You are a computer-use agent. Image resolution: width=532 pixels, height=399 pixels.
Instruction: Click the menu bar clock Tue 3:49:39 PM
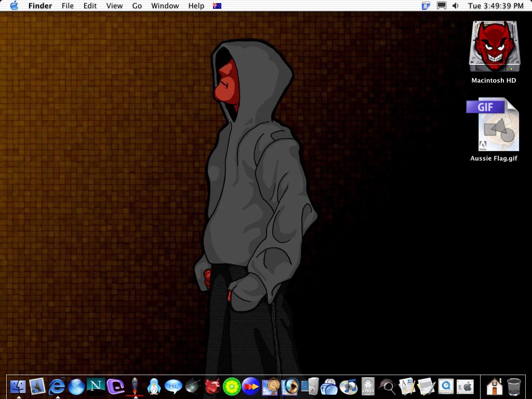[496, 6]
